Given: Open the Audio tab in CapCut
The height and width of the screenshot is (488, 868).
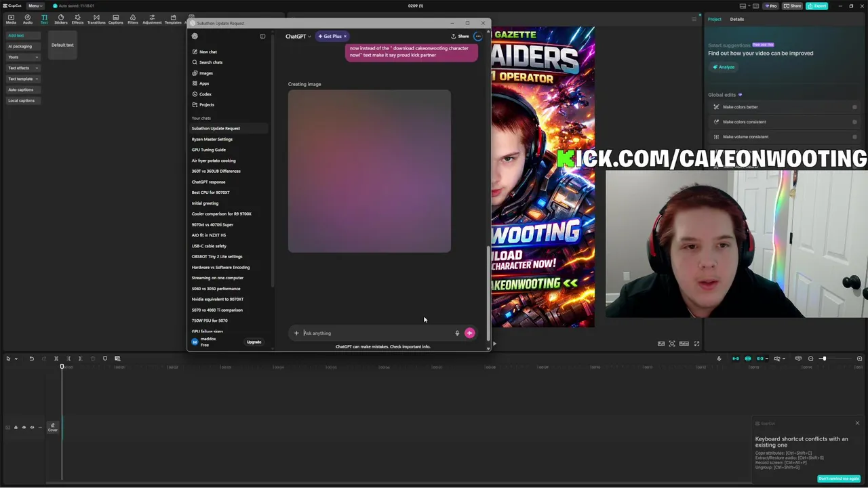Looking at the screenshot, I should pos(28,19).
